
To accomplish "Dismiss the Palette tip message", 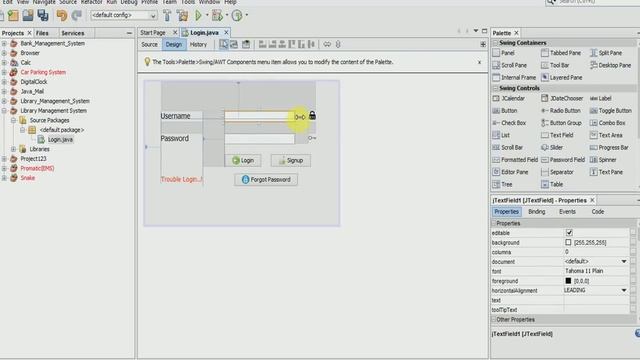I will click(x=479, y=62).
